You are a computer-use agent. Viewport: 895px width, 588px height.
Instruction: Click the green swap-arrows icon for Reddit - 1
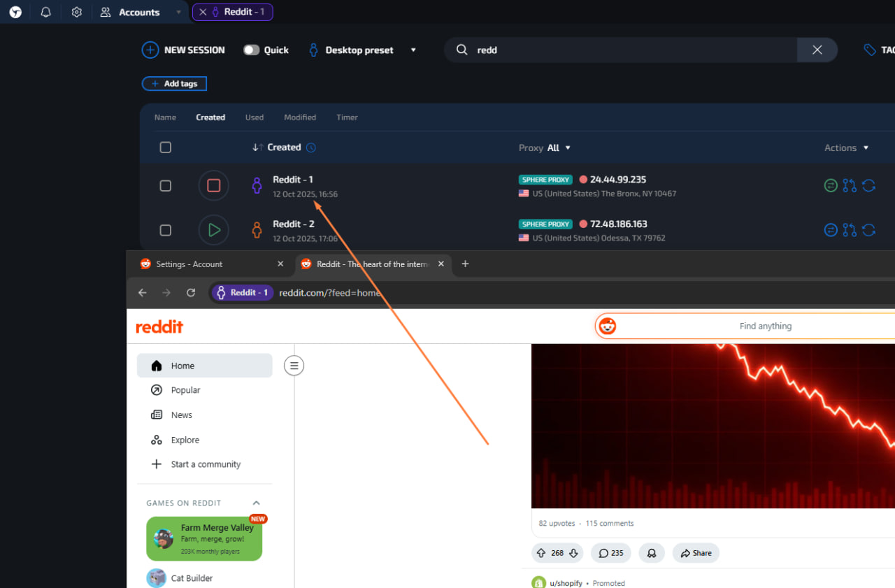[x=831, y=185]
